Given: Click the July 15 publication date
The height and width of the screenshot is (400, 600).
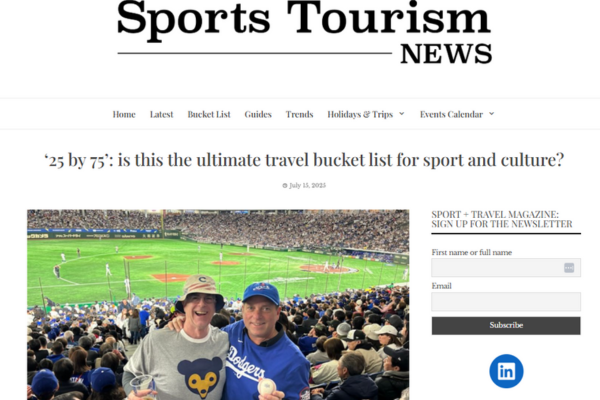Looking at the screenshot, I should tap(307, 186).
